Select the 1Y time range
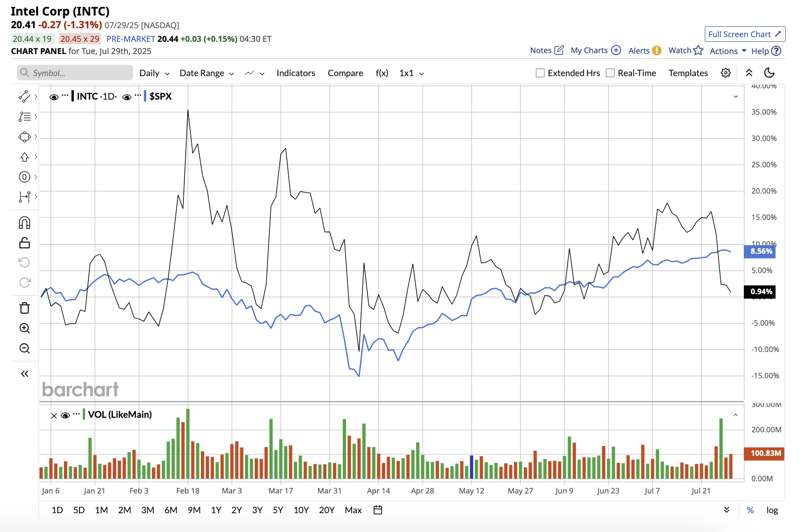This screenshot has width=804, height=532. [x=216, y=510]
